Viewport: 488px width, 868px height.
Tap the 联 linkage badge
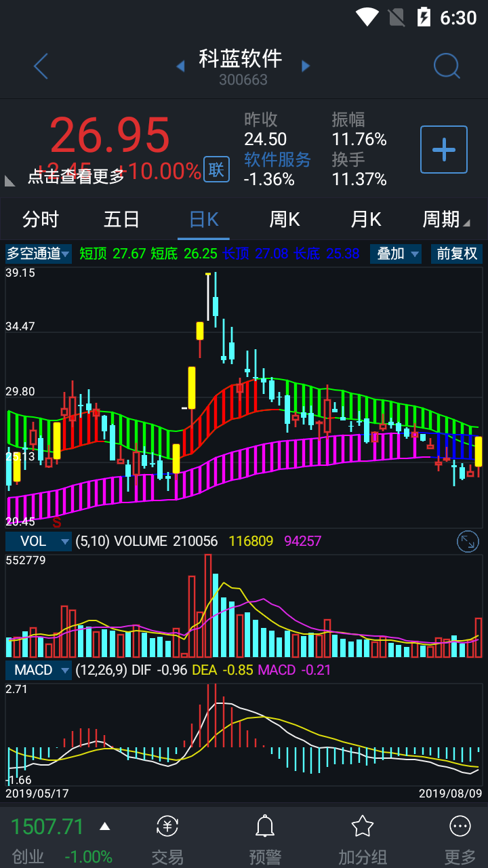[216, 170]
